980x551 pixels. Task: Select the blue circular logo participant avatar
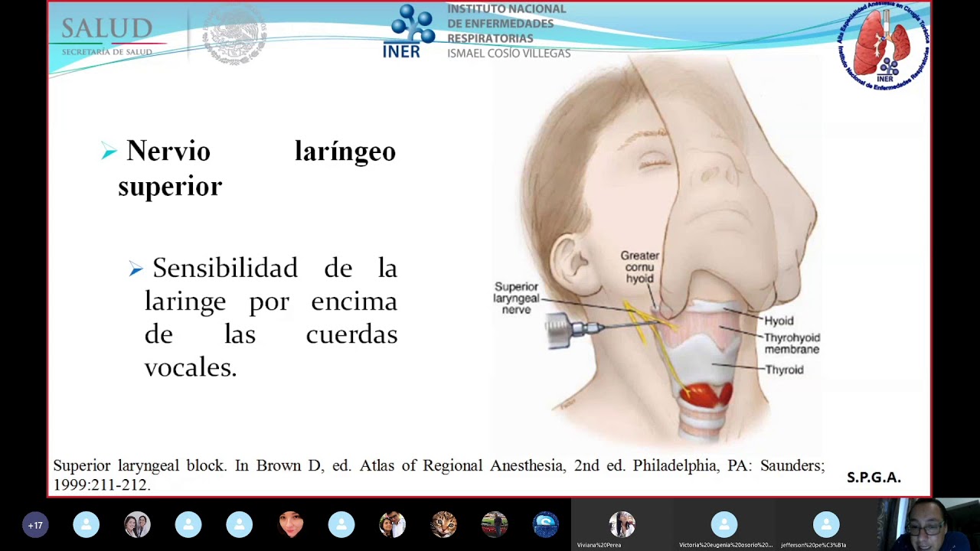[546, 525]
